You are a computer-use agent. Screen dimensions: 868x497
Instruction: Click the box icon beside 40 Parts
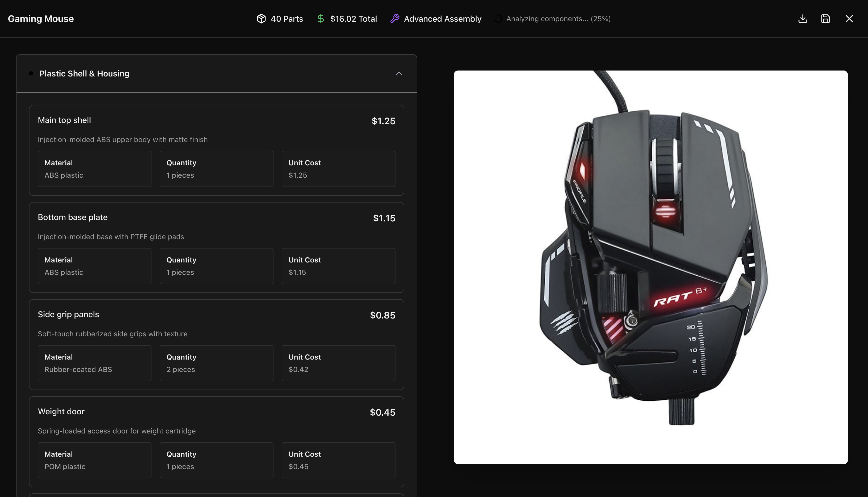[x=261, y=18]
